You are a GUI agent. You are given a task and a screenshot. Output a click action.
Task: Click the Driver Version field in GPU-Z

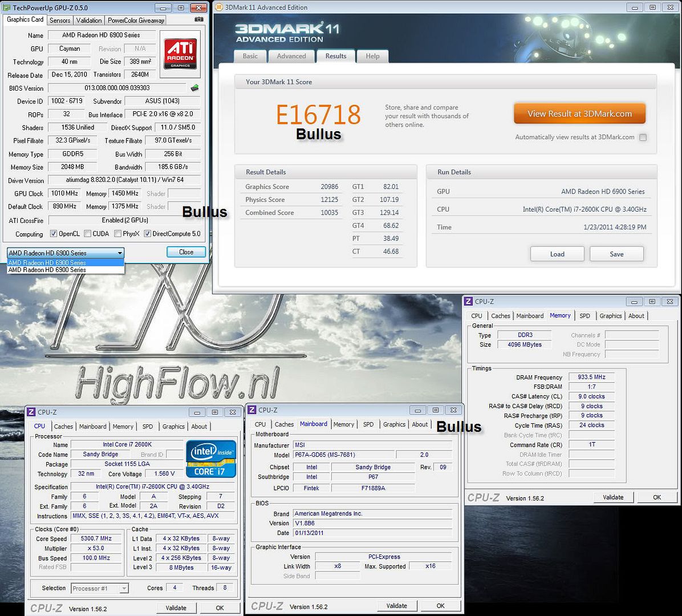coord(124,180)
